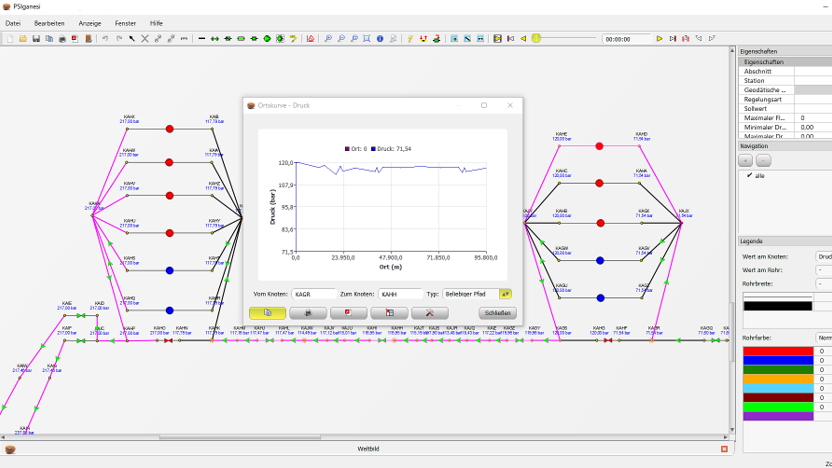The height and width of the screenshot is (468, 832).
Task: Open the Anzeige menu
Action: click(x=90, y=23)
